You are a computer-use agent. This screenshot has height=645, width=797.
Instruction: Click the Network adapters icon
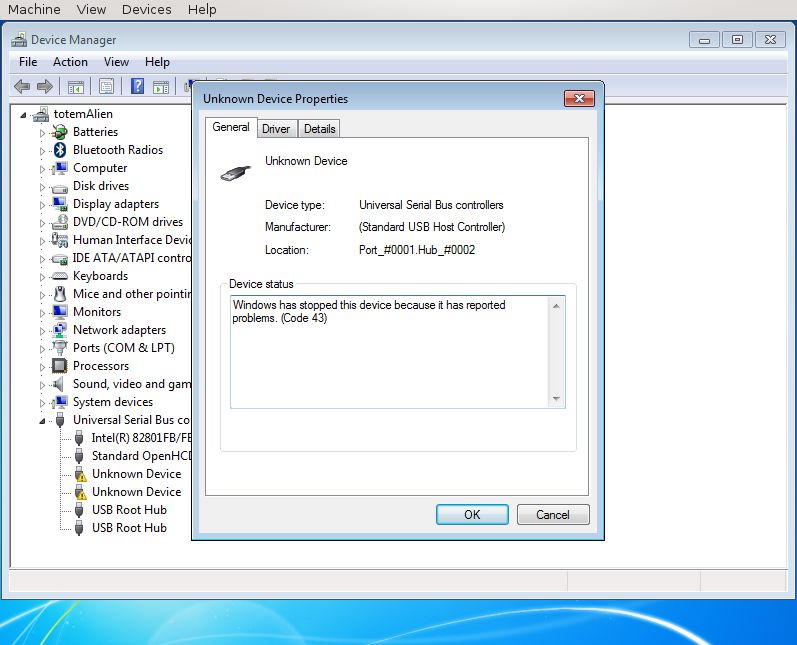pos(59,330)
